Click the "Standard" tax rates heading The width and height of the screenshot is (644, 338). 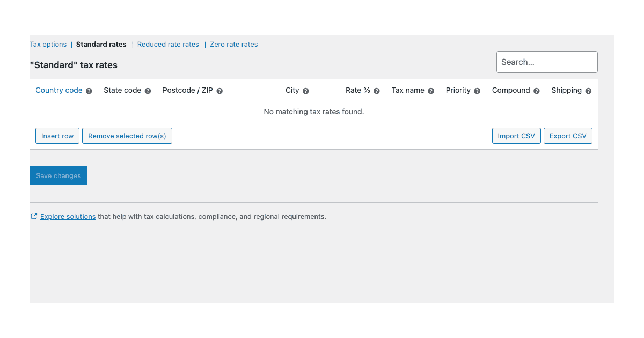[x=74, y=65]
